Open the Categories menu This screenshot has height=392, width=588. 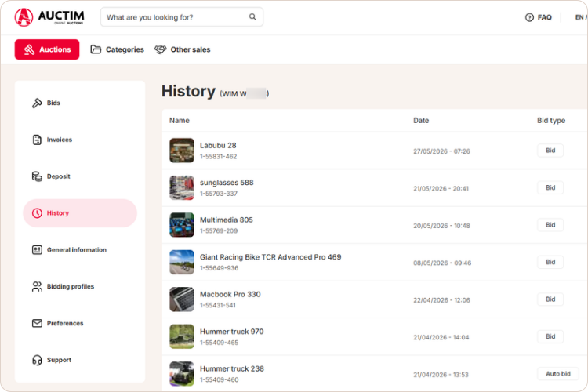tap(117, 49)
